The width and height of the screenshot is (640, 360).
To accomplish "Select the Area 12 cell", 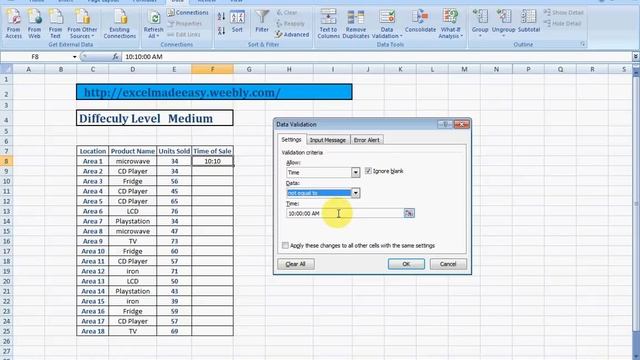I will (93, 271).
